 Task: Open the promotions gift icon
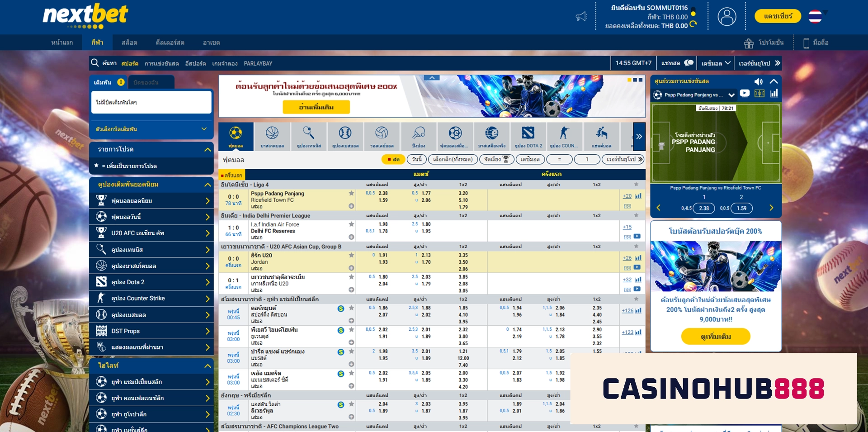pos(749,43)
